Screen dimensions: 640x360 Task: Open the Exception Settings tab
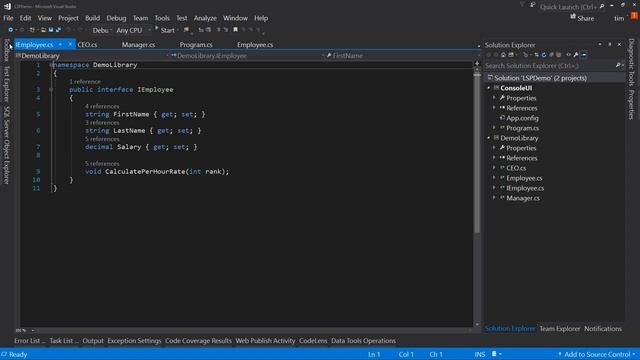134,341
